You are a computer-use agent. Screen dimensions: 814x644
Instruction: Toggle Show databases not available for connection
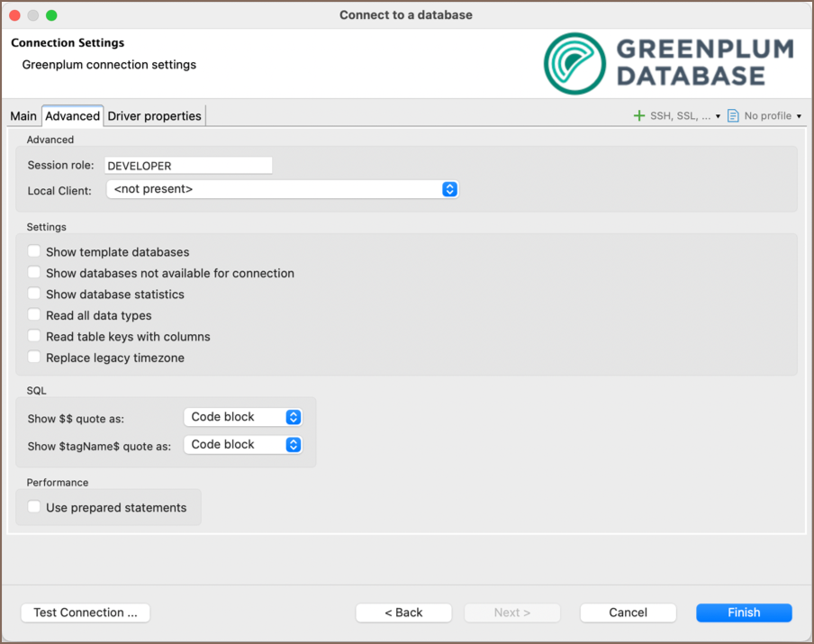tap(34, 273)
